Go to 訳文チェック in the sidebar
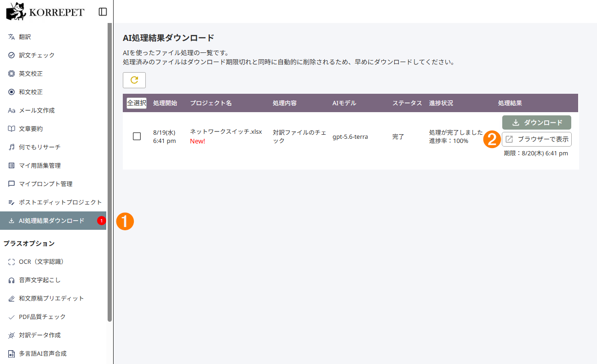 53,55
